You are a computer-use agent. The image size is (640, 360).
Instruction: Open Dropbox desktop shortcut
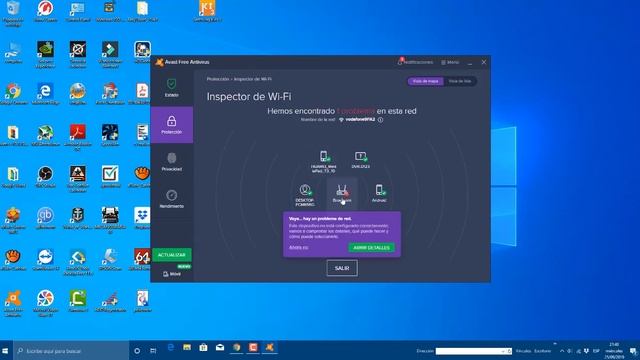click(x=142, y=218)
